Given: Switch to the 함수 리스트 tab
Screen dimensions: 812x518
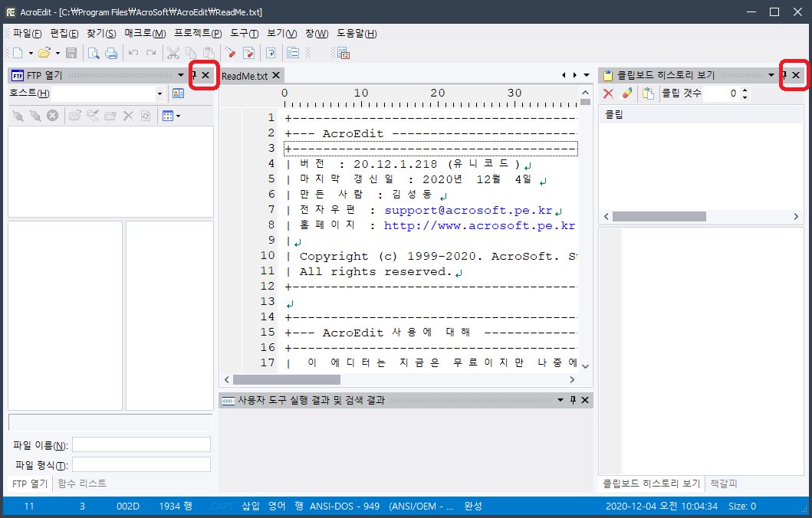Looking at the screenshot, I should coord(82,484).
